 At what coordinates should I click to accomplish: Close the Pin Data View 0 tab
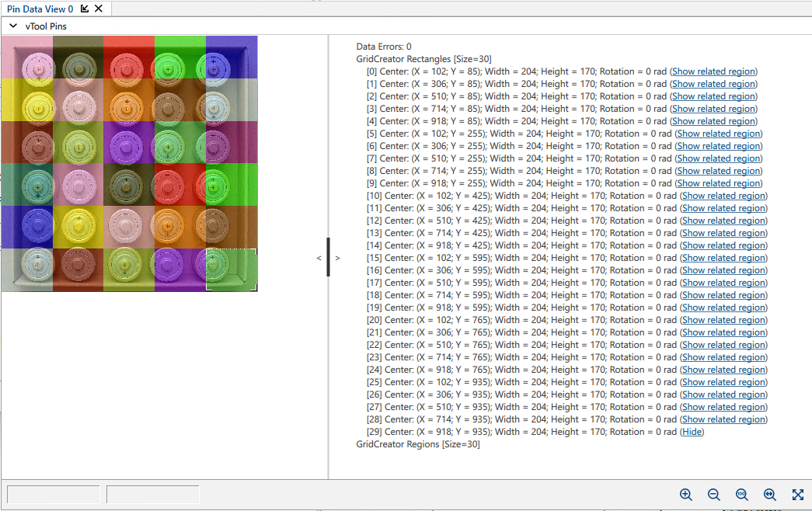[99, 9]
